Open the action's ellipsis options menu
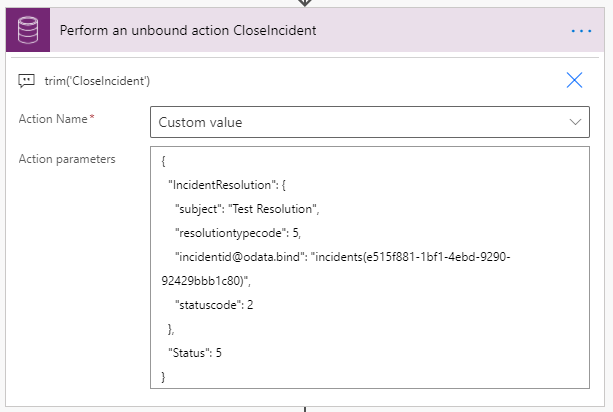This screenshot has width=613, height=412. [x=581, y=31]
